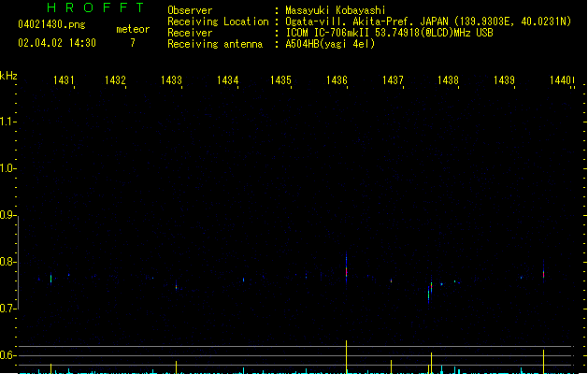Click the 1.0 kHz frequency label
The height and width of the screenshot is (374, 588).
(7, 168)
